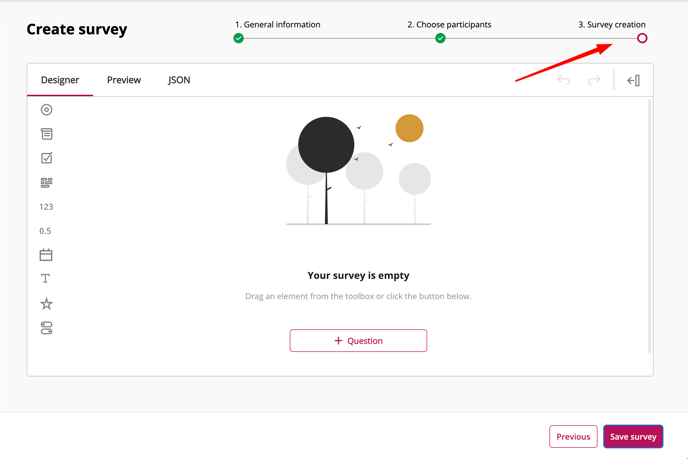Switch to the Preview tab
Viewport: 688px width, 459px height.
[x=124, y=80]
